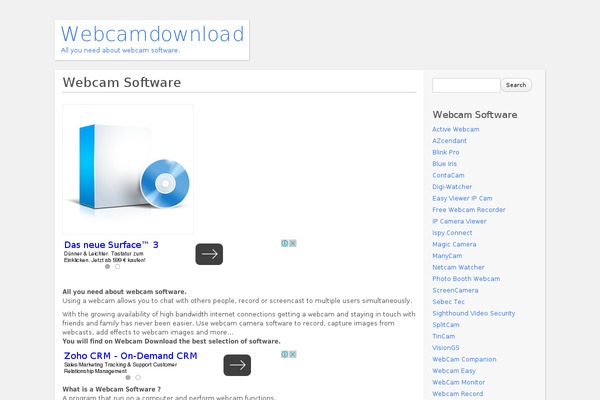Image resolution: width=600 pixels, height=400 pixels.
Task: Open the IP Camera Viewer link
Action: pyautogui.click(x=459, y=221)
